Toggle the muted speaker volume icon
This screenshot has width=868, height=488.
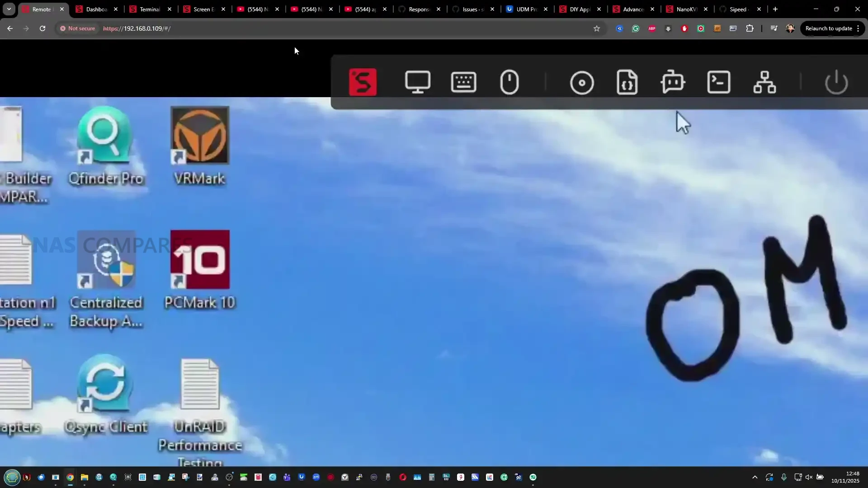coord(809,477)
